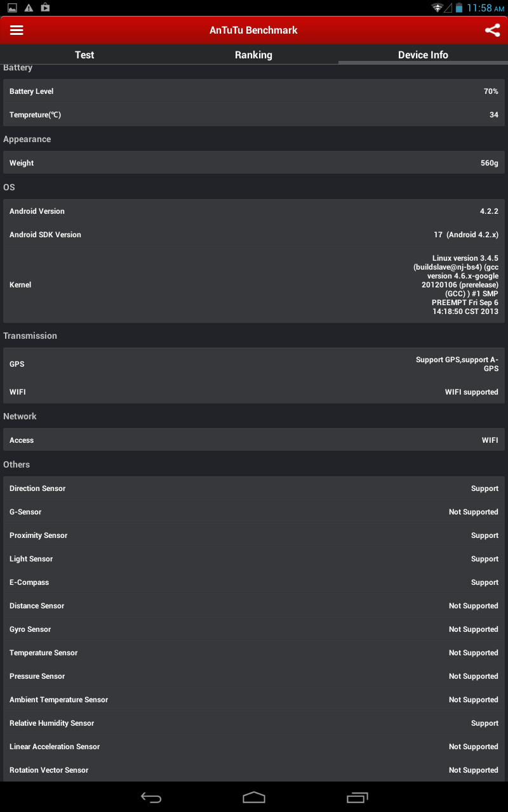Tap the AnTuTu Benchmark title
508x812 pixels.
pos(253,30)
